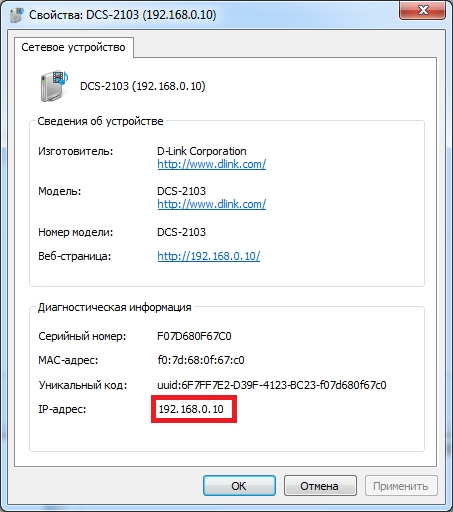Click the OK button
This screenshot has height=512, width=453.
[x=239, y=486]
